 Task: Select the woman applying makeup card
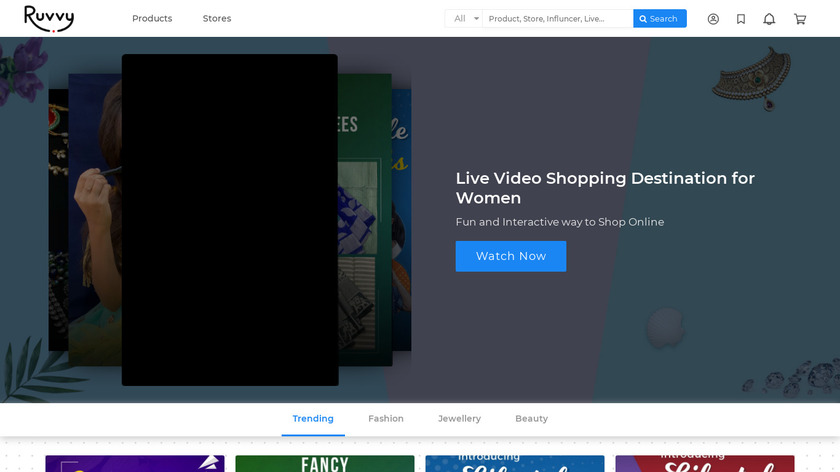[95, 220]
